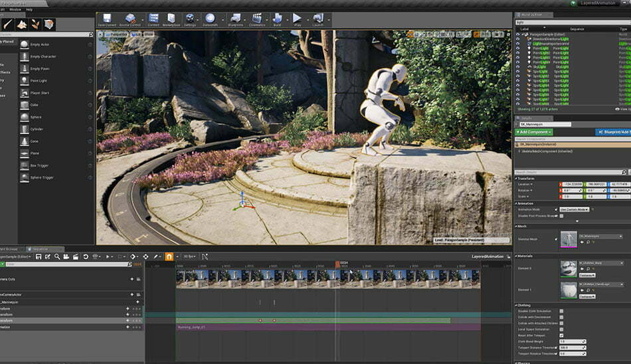Open Element 1 material dropdown
The height and width of the screenshot is (364, 631).
(601, 284)
